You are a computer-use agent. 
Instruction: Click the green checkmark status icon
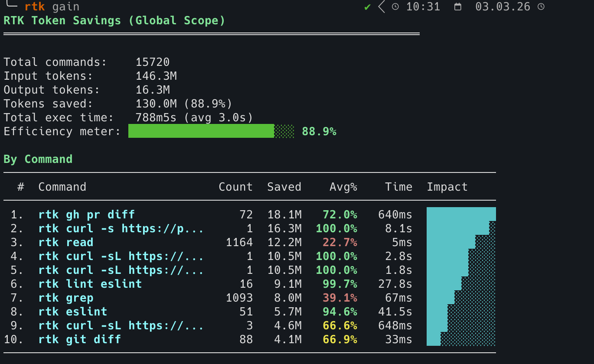(368, 7)
